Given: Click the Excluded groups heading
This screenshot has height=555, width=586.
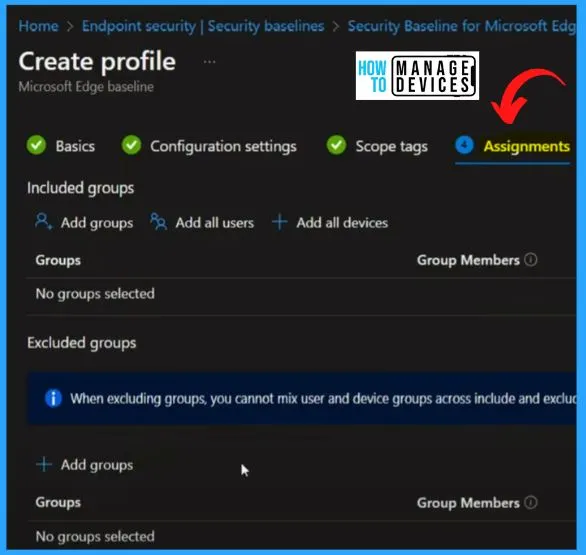Looking at the screenshot, I should click(81, 343).
